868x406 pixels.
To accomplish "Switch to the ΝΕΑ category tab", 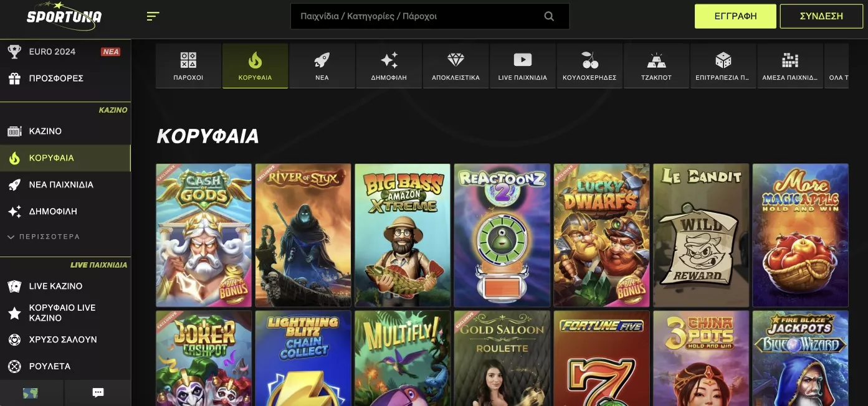I will [322, 66].
